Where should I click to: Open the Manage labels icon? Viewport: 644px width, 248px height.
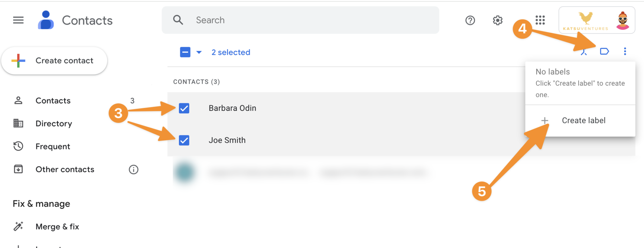605,51
